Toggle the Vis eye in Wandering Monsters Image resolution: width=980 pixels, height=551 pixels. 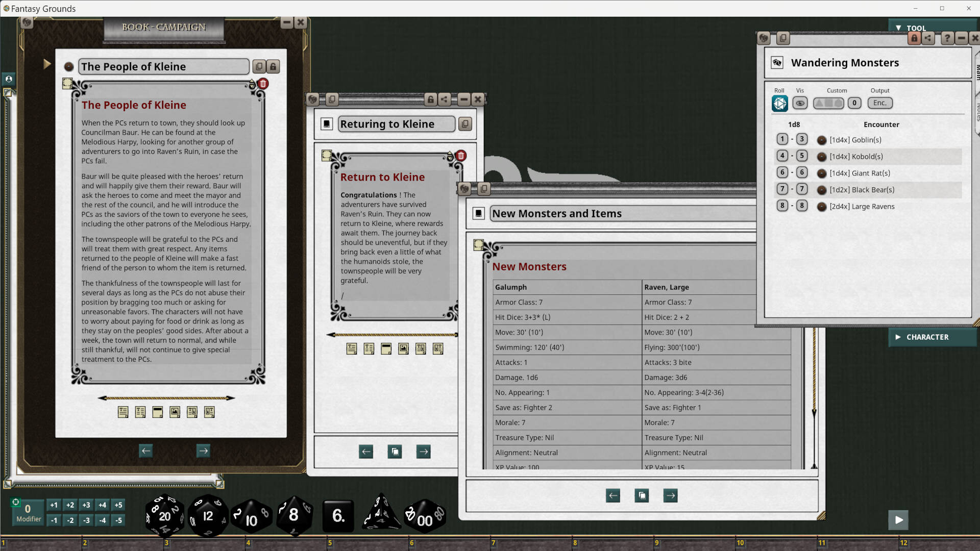pos(800,103)
